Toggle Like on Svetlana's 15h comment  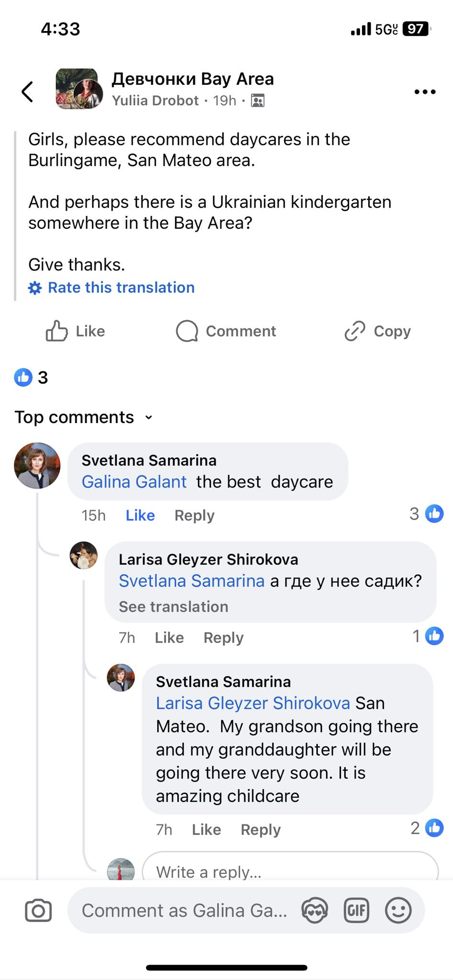140,515
